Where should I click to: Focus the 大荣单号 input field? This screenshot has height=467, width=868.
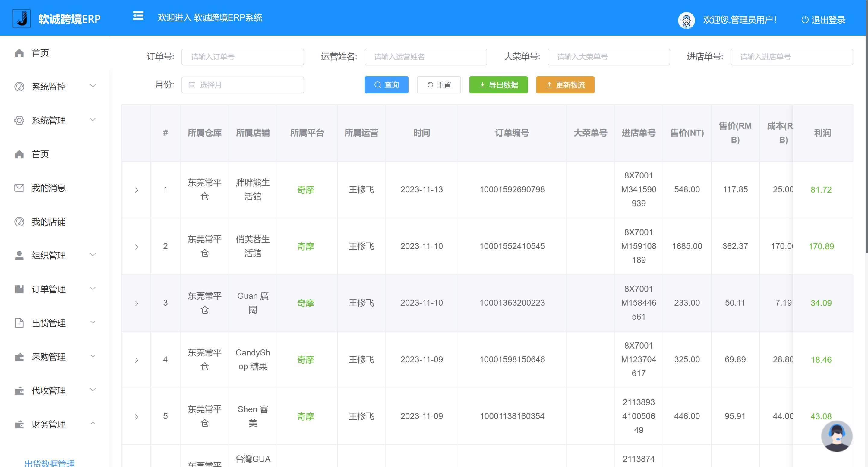608,57
